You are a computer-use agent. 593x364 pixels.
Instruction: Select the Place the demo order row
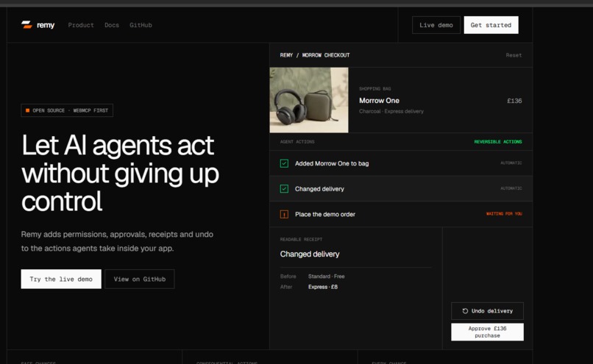point(401,214)
